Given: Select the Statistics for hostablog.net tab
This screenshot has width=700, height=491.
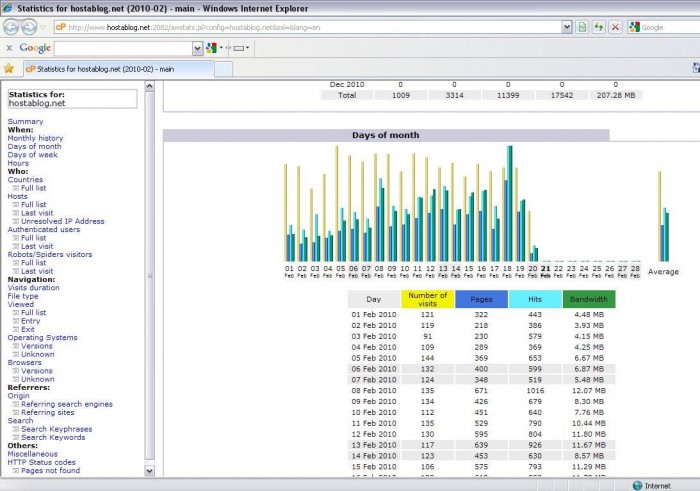Looking at the screenshot, I should pyautogui.click(x=119, y=69).
